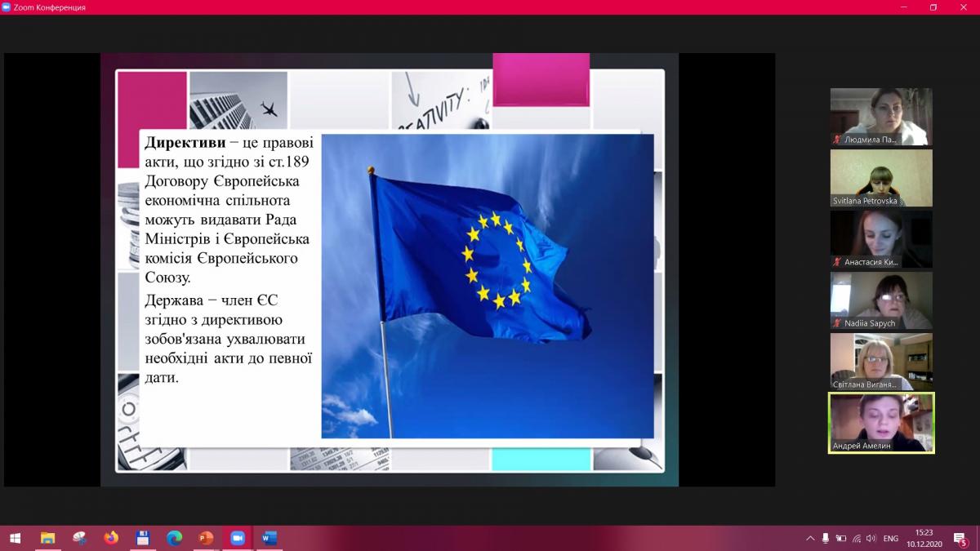Close the Zoom conference window
The image size is (980, 551).
[x=965, y=7]
